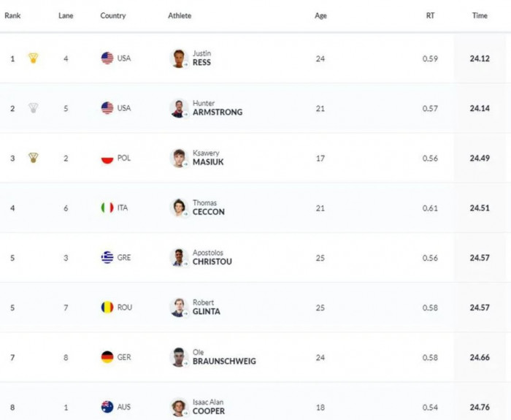Select the Greece flag icon

(107, 257)
